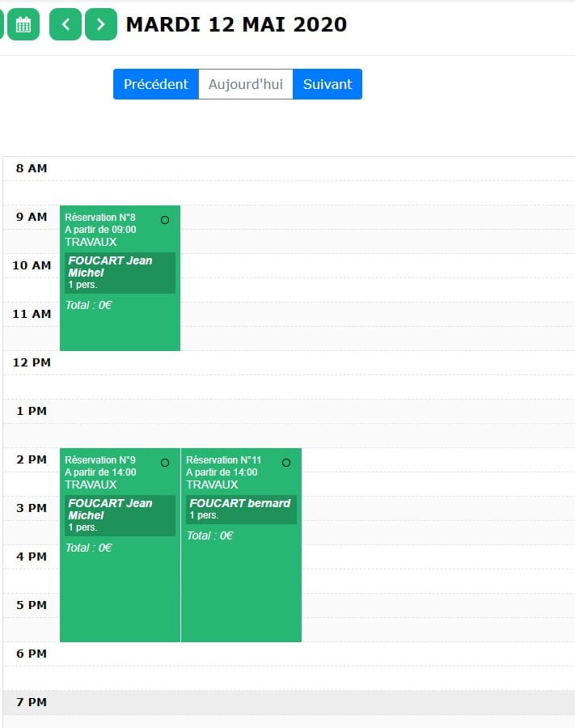The height and width of the screenshot is (728, 575).
Task: Toggle status circle on Réservation N°9
Action: click(165, 463)
